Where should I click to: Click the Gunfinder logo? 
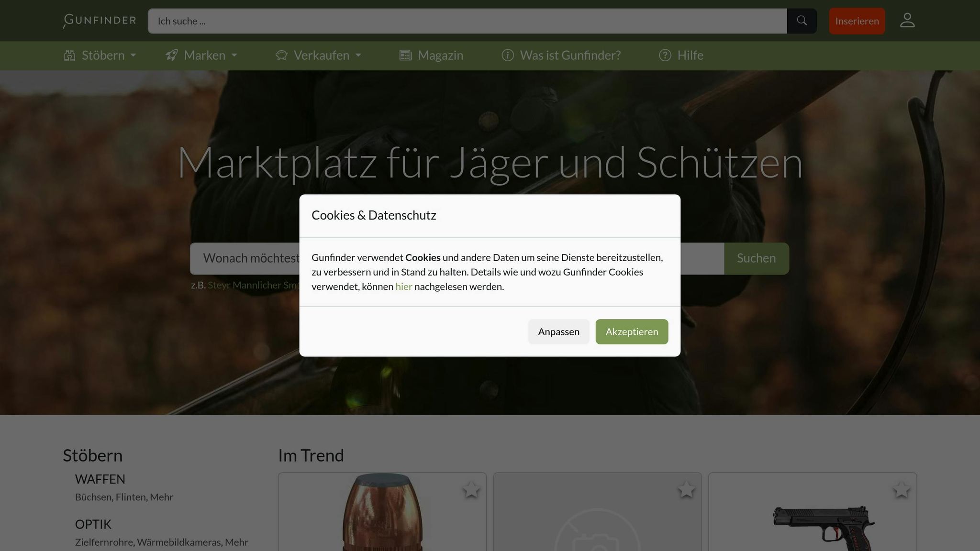[x=100, y=21]
